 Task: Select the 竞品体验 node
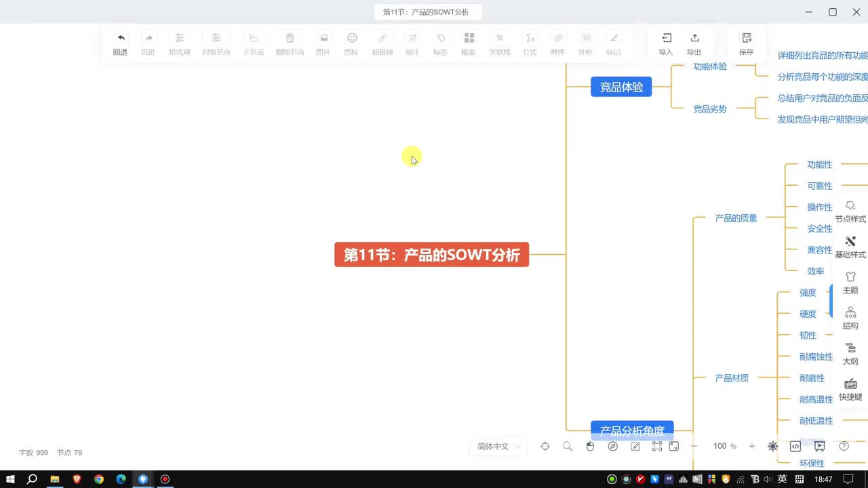point(621,87)
